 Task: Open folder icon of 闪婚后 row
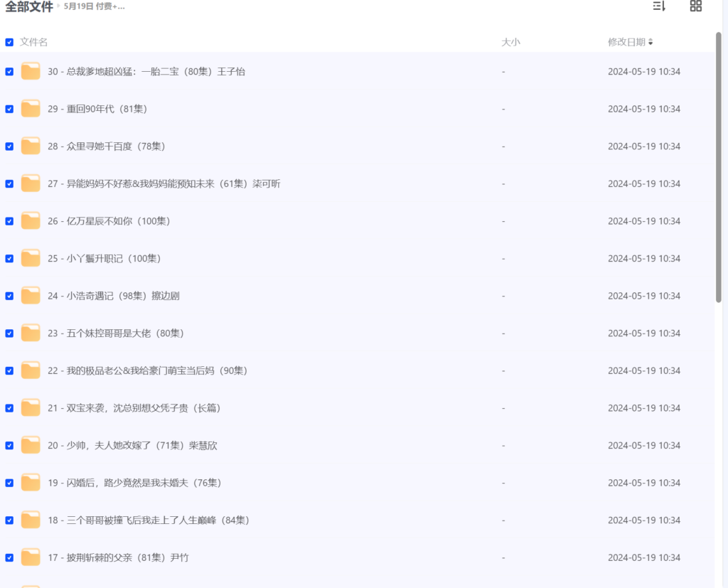(x=30, y=483)
